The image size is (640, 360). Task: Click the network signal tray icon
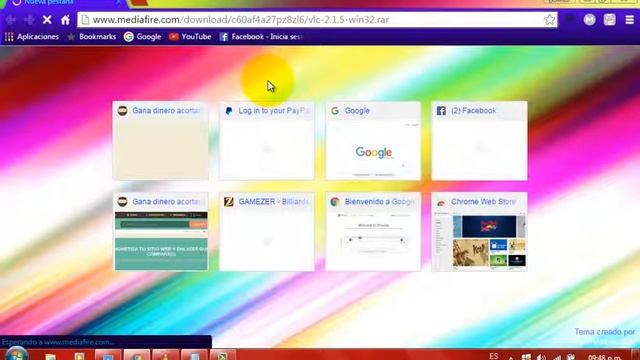(556, 358)
